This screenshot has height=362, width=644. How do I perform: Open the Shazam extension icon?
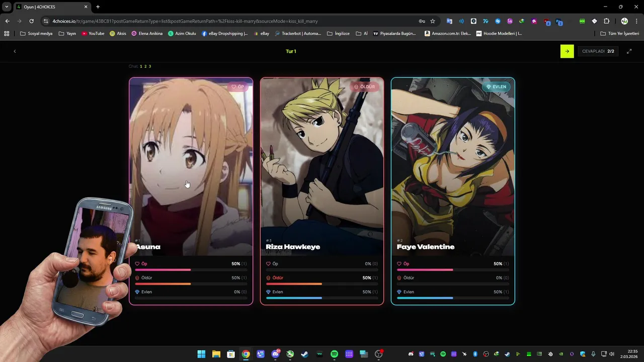(498, 21)
